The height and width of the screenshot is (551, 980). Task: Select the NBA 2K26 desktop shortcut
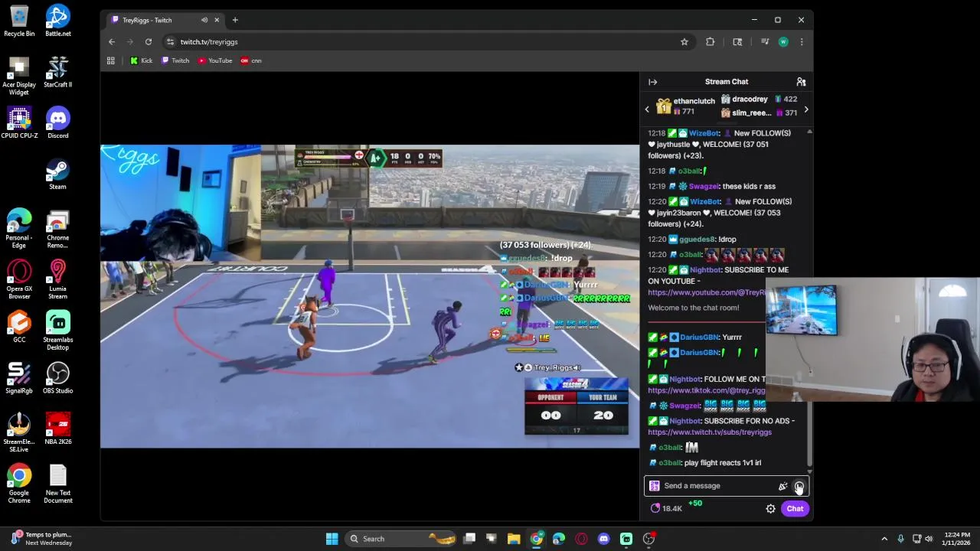(57, 429)
